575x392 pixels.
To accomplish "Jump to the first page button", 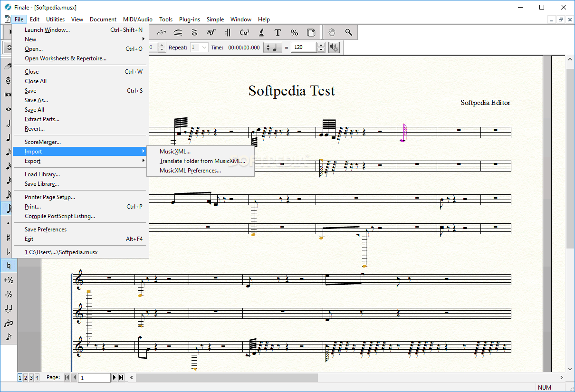I will coord(67,378).
